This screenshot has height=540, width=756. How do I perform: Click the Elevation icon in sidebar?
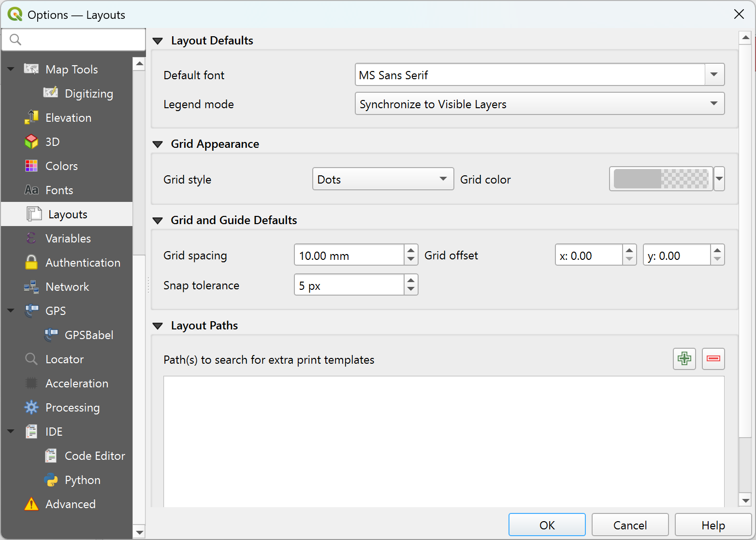coord(31,117)
